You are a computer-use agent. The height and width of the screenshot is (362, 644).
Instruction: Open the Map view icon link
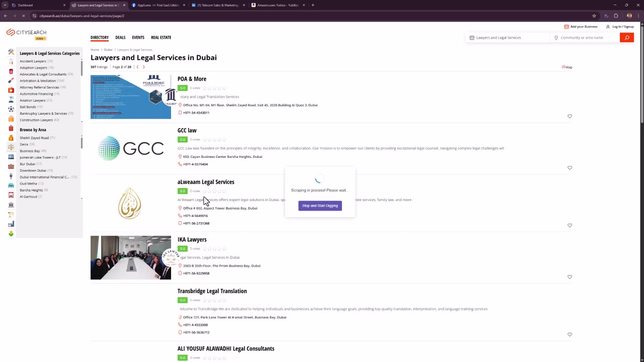(567, 67)
